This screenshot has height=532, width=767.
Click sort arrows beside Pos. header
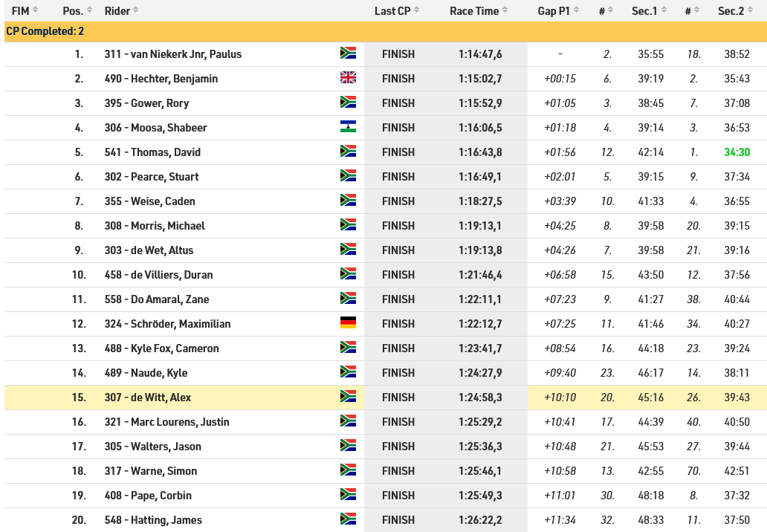[89, 10]
